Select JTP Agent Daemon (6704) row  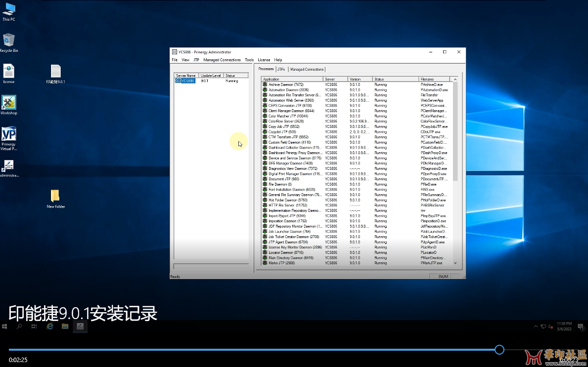(357, 242)
